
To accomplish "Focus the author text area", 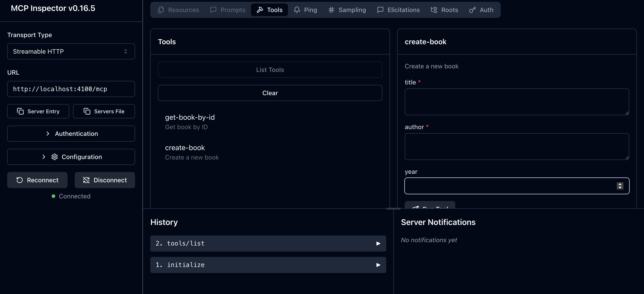I will [517, 147].
